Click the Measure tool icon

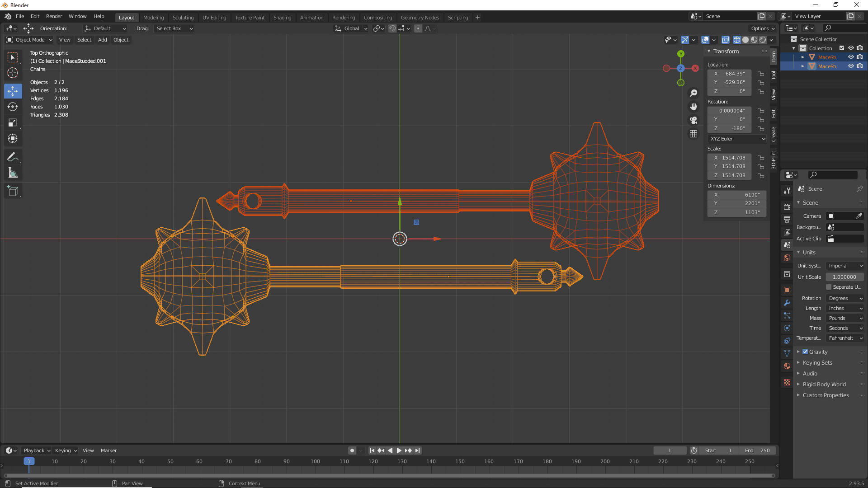(x=13, y=173)
